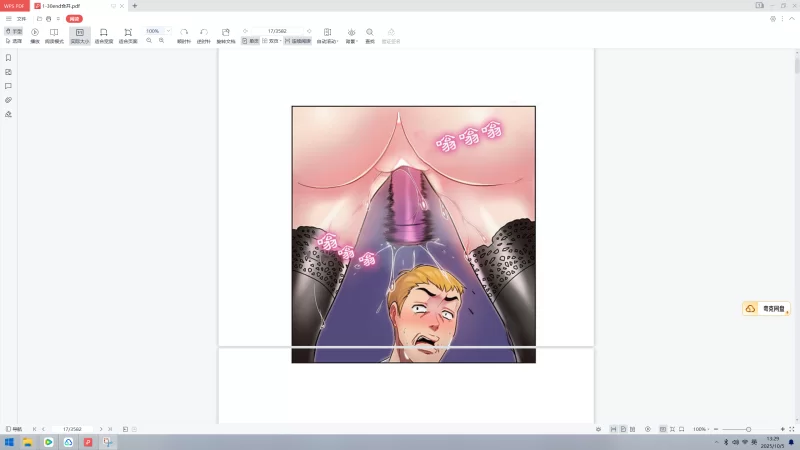Open the attachments paperclip panel icon
Image resolution: width=800 pixels, height=450 pixels.
click(8, 100)
